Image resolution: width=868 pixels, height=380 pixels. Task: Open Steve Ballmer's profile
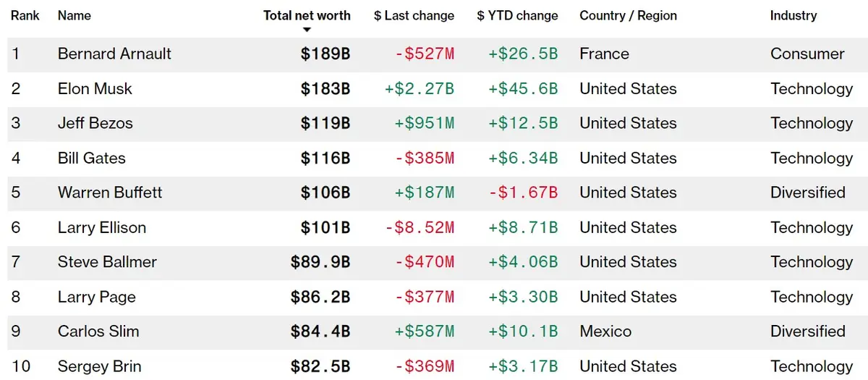coord(107,262)
